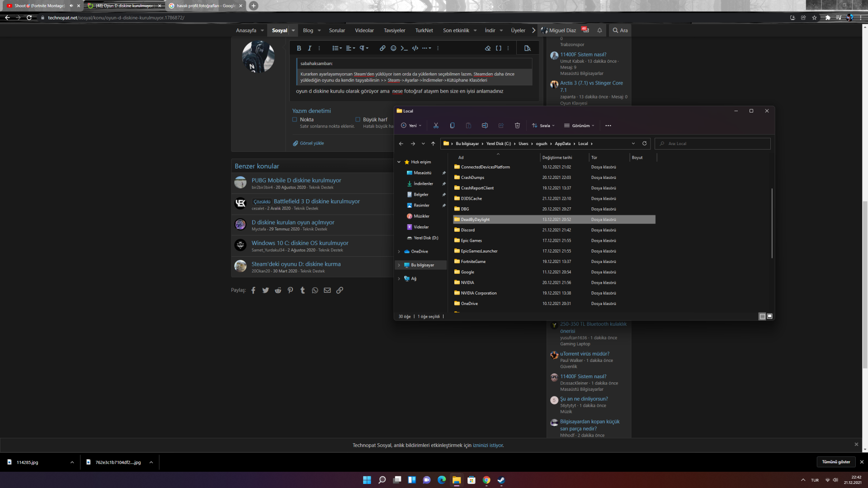The height and width of the screenshot is (488, 868).
Task: Click the cut scissors icon in Explorer
Action: (x=436, y=126)
